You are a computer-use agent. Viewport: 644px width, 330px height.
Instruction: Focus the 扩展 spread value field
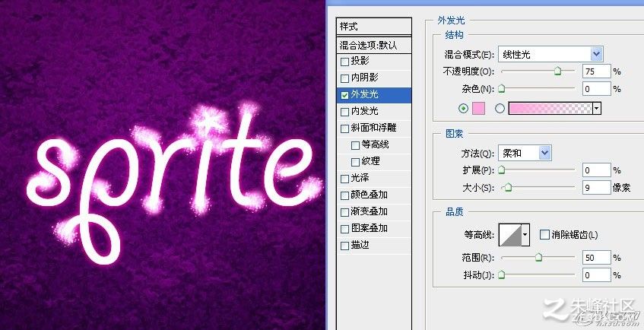[597, 170]
